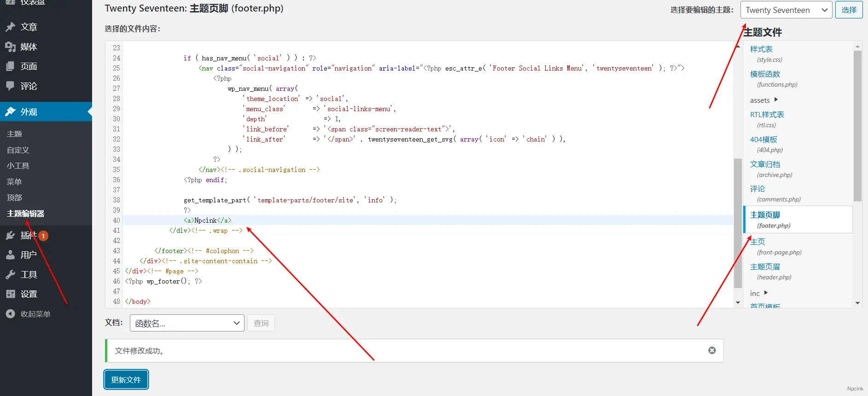The height and width of the screenshot is (396, 868).
Task: Click the Pages icon in sidebar
Action: 10,66
